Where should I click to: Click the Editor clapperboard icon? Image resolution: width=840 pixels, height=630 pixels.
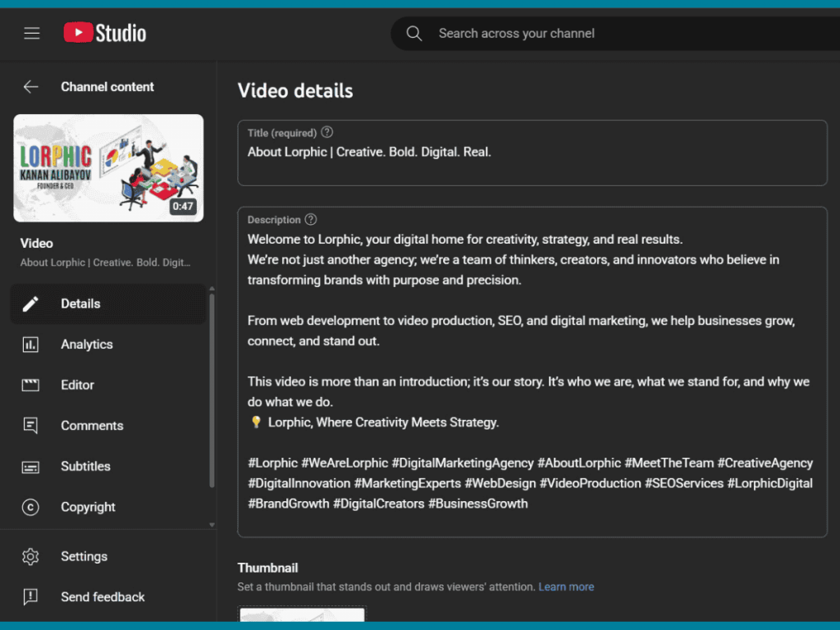coord(30,385)
